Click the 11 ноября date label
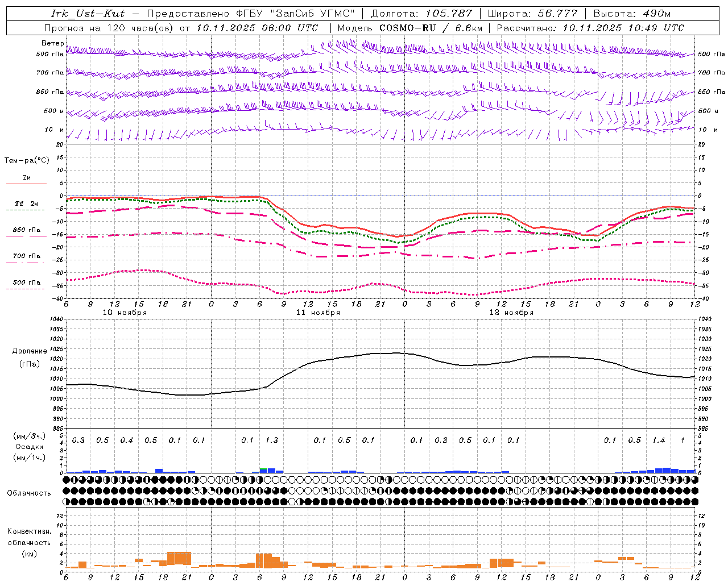 pyautogui.click(x=318, y=313)
